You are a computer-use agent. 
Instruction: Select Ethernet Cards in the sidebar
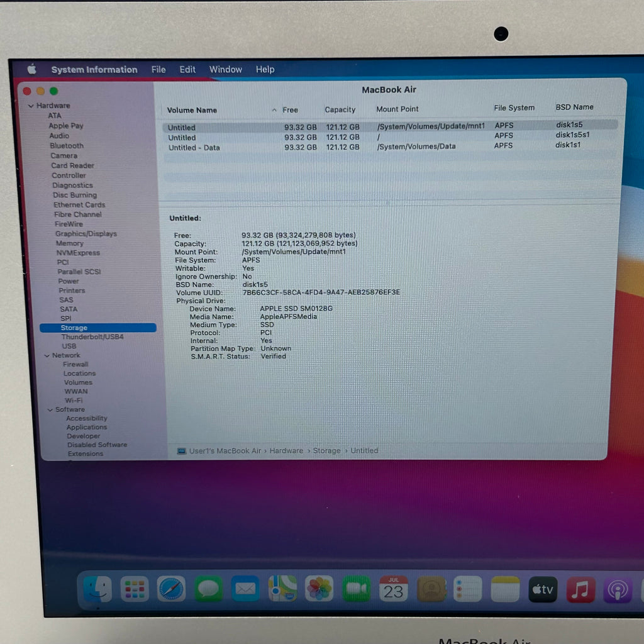click(x=79, y=204)
